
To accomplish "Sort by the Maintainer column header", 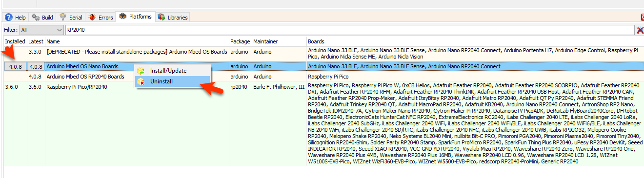I will (x=279, y=41).
